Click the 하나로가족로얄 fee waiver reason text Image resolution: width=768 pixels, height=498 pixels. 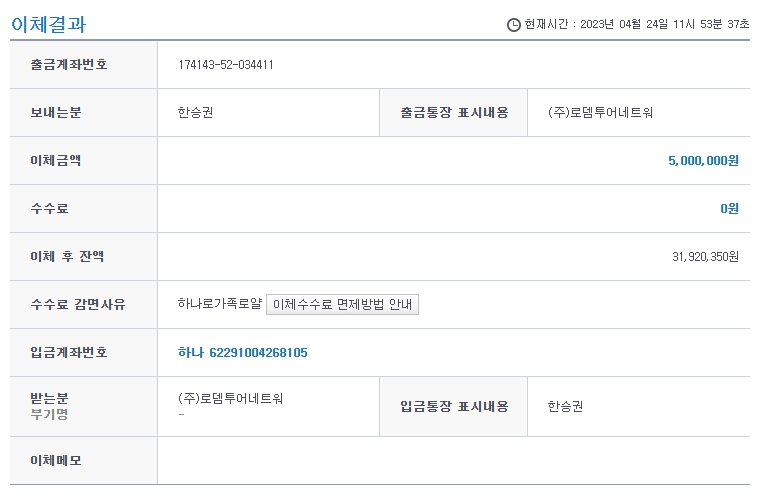click(x=219, y=305)
